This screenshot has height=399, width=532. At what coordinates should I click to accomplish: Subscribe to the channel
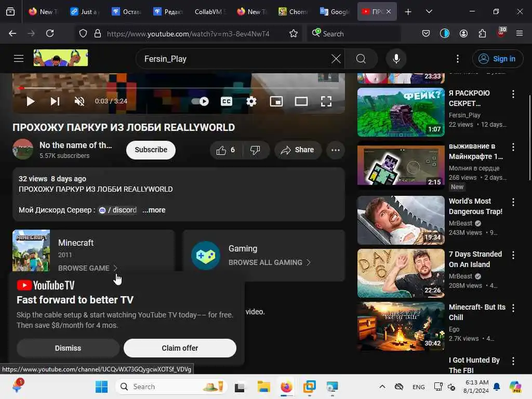[151, 150]
